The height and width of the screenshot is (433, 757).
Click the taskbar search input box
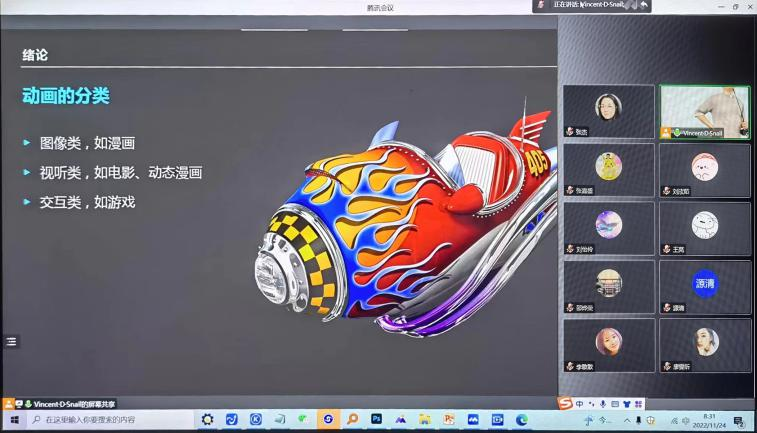[100, 420]
